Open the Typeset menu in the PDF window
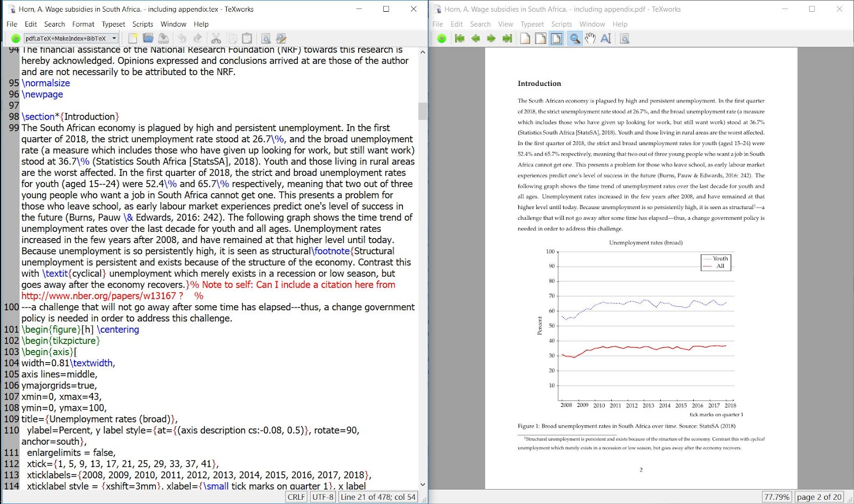 (x=532, y=24)
